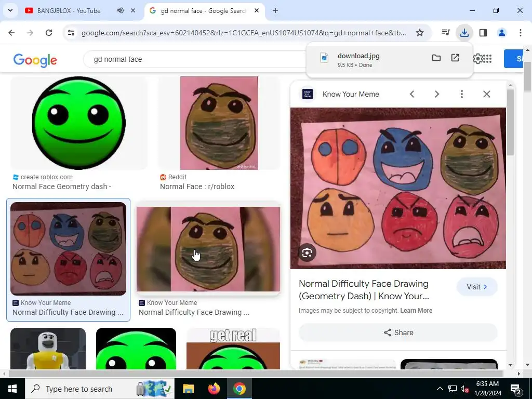Open the Reddit Normal Face image thumbnail

coord(219,123)
